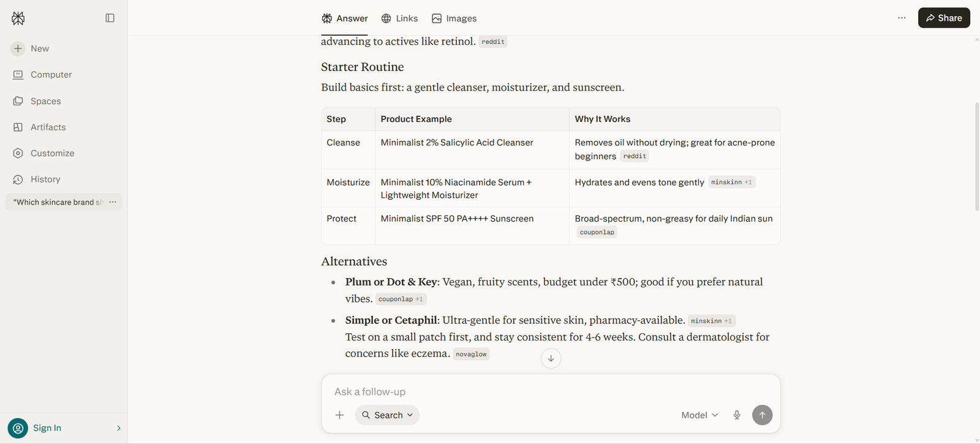Screen dimensions: 980x444
Task: Open novaglow citation link
Action: point(471,354)
